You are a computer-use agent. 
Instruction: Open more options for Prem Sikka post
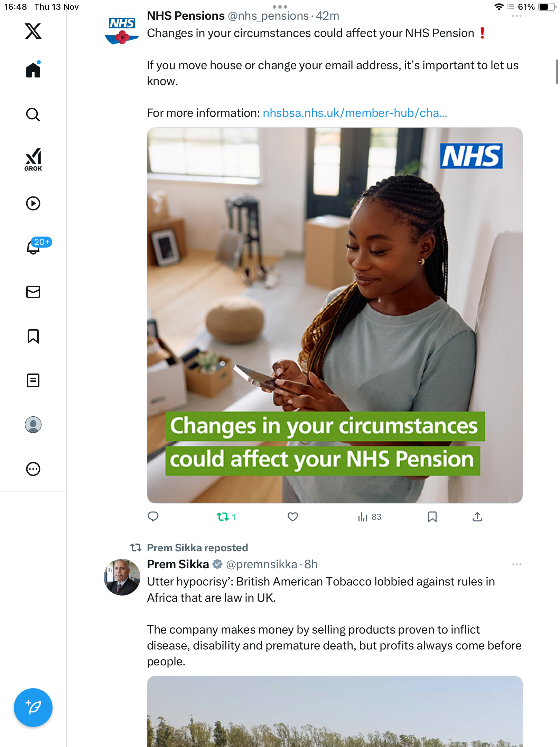point(517,564)
